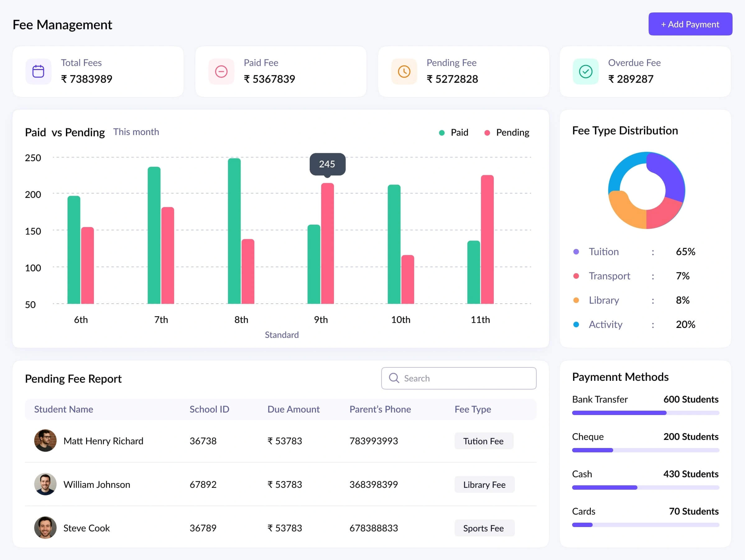Screen dimensions: 745x560
Task: Click the 9th standard Pending bar showing 245
Action: [327, 243]
